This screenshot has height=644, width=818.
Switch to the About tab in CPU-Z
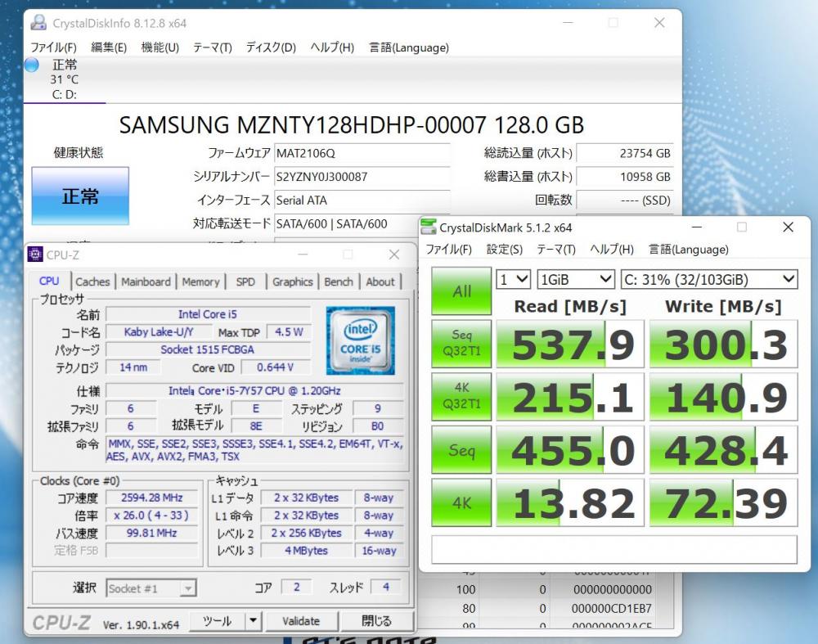pyautogui.click(x=380, y=281)
